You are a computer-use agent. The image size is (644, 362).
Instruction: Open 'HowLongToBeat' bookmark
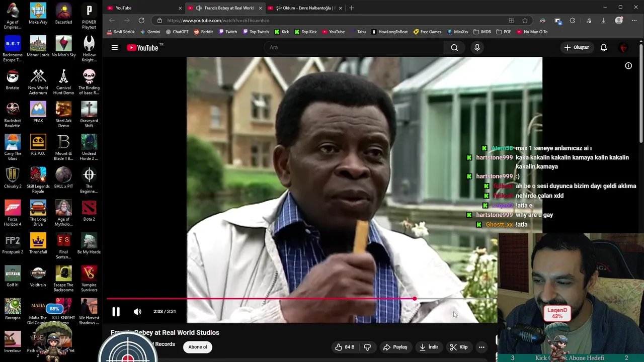389,32
